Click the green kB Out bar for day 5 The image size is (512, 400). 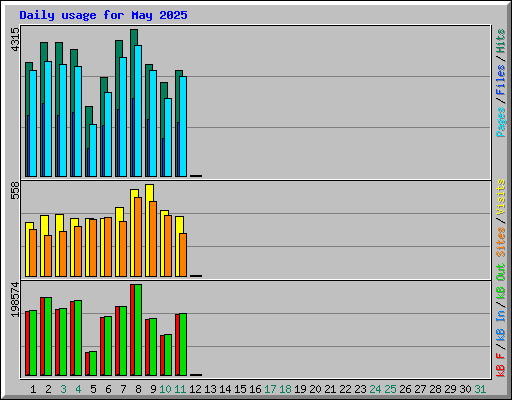point(93,363)
